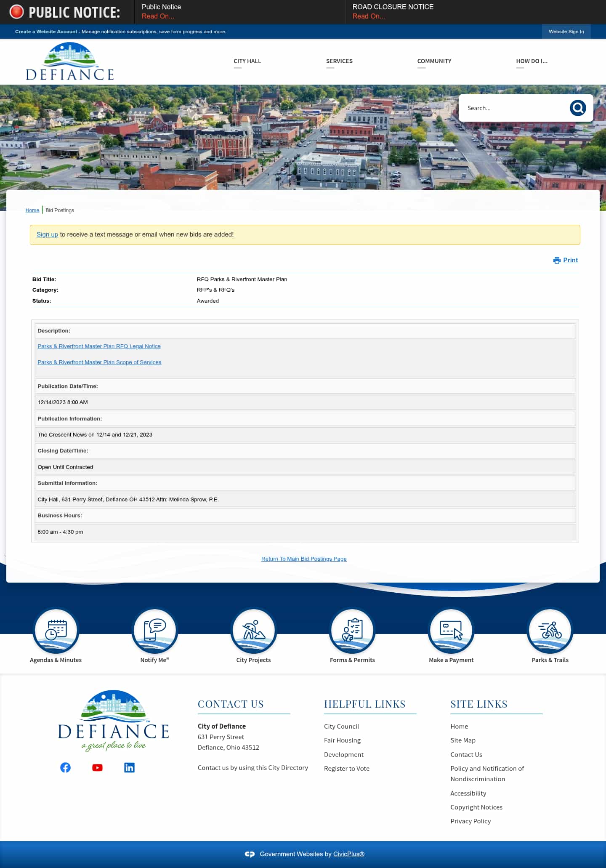This screenshot has height=868, width=606.
Task: Click the Sign up notification link
Action: 47,234
